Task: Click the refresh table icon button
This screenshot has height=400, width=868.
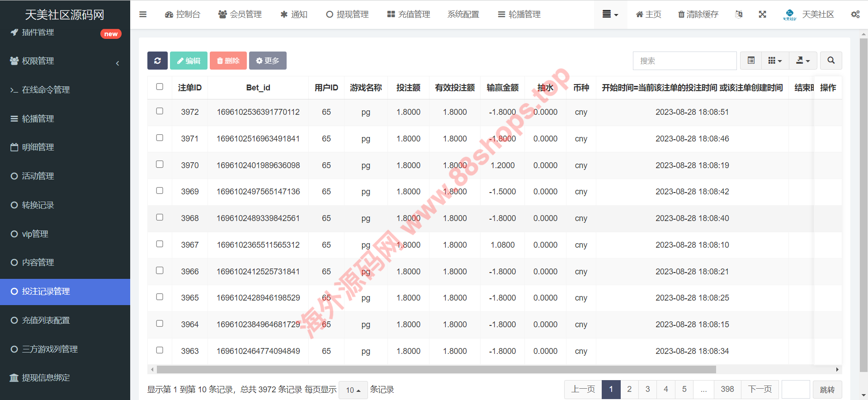Action: pos(157,61)
